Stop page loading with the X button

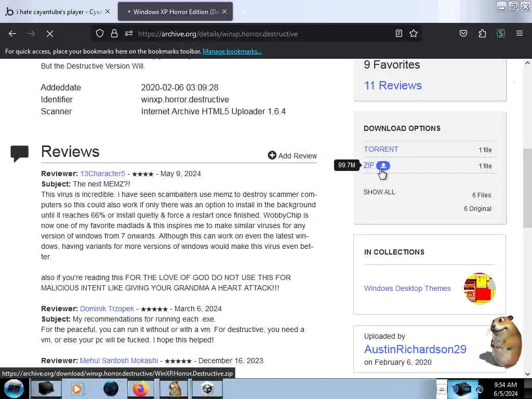(x=49, y=34)
